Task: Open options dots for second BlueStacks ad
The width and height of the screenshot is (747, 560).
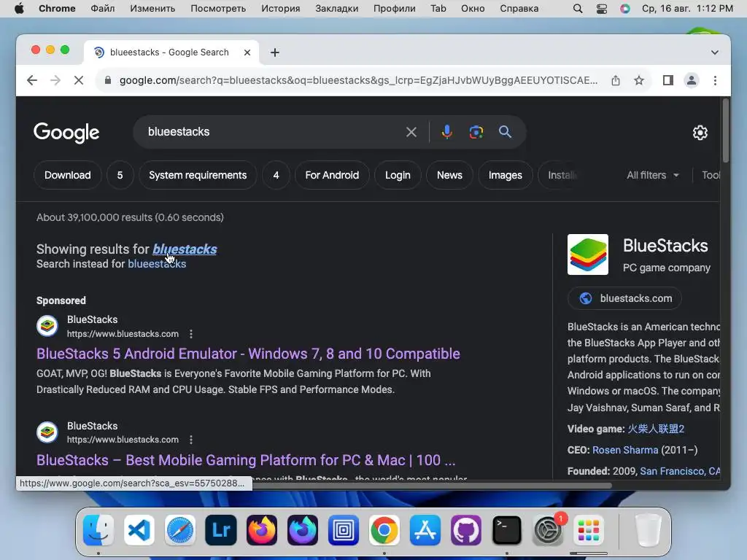Action: click(191, 440)
